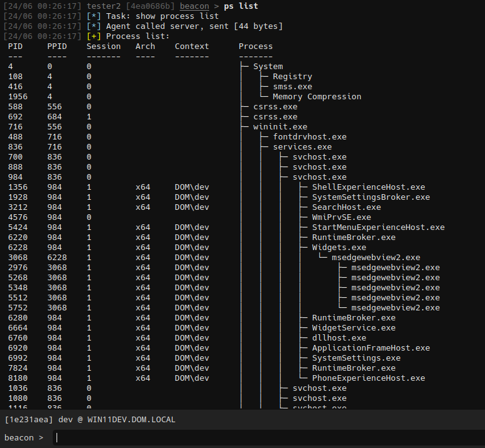
Task: Select the Registry process entry
Action: (292, 77)
